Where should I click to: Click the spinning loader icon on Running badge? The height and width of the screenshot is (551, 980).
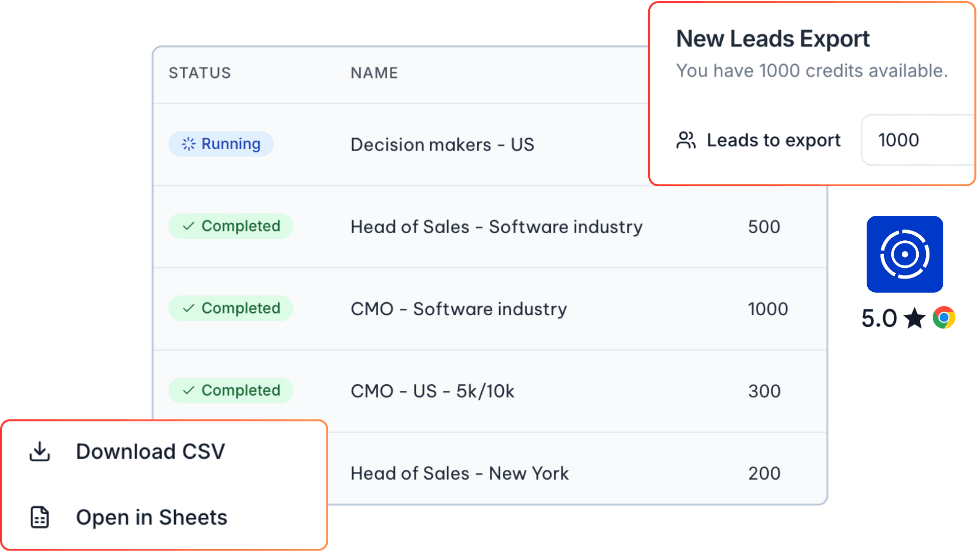pyautogui.click(x=189, y=144)
